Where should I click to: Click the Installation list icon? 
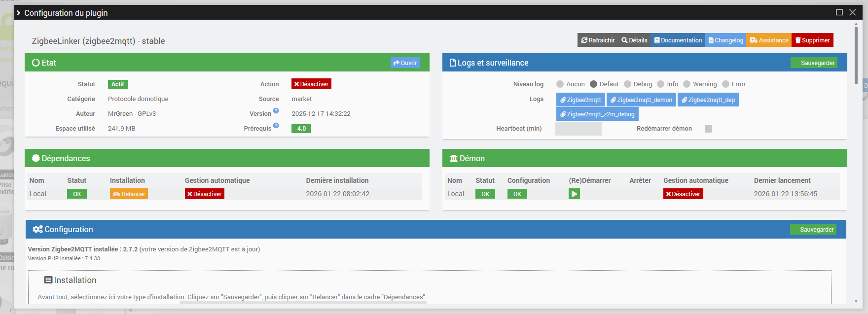click(48, 280)
